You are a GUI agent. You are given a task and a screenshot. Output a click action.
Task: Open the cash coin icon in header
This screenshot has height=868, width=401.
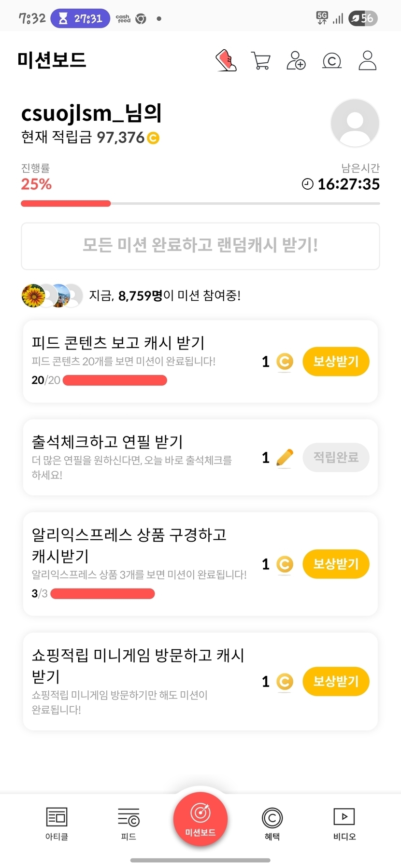pyautogui.click(x=331, y=61)
